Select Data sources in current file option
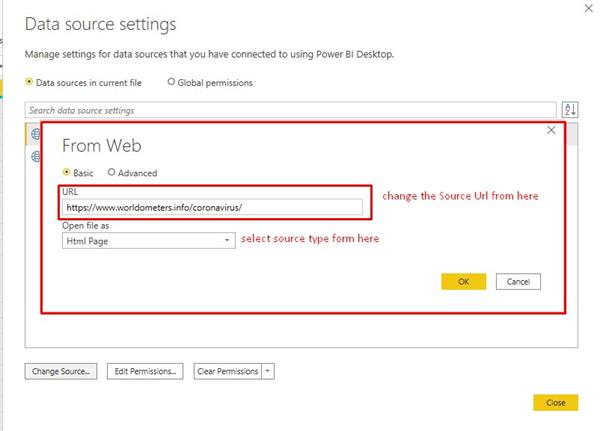The height and width of the screenshot is (431, 600). pos(30,82)
